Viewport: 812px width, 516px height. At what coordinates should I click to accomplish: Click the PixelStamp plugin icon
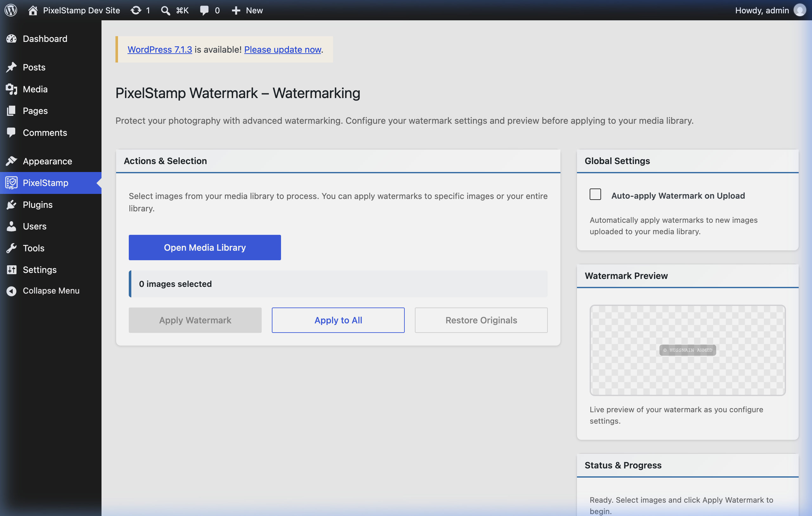tap(11, 182)
